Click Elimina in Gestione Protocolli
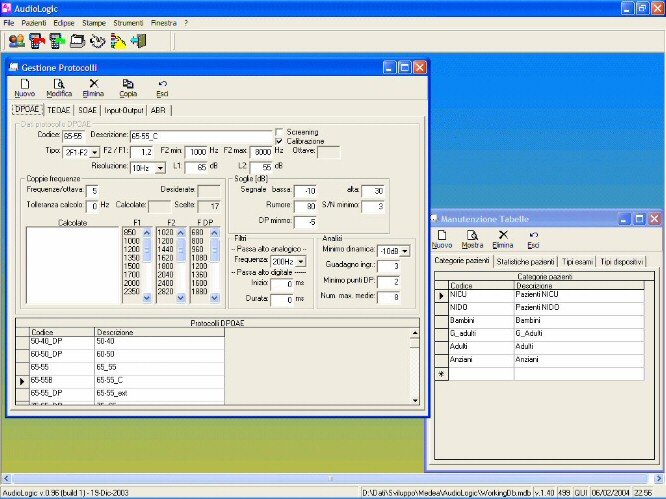Image resolution: width=666 pixels, height=499 pixels. pyautogui.click(x=93, y=88)
